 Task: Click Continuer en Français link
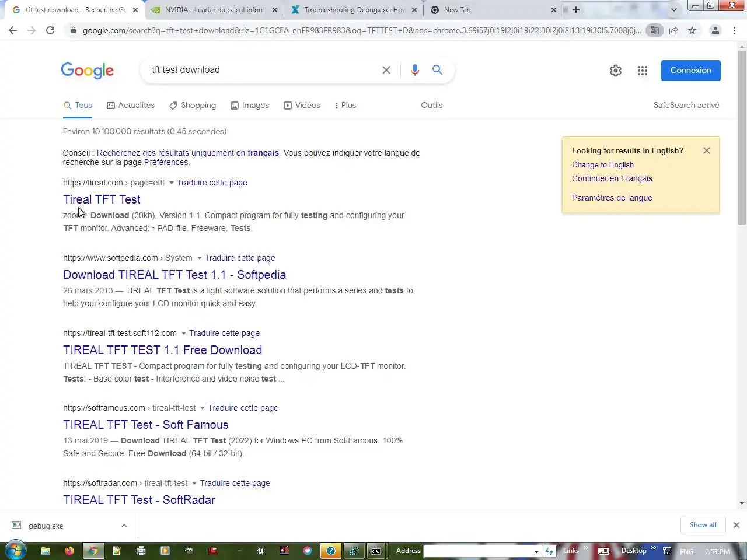pos(612,179)
